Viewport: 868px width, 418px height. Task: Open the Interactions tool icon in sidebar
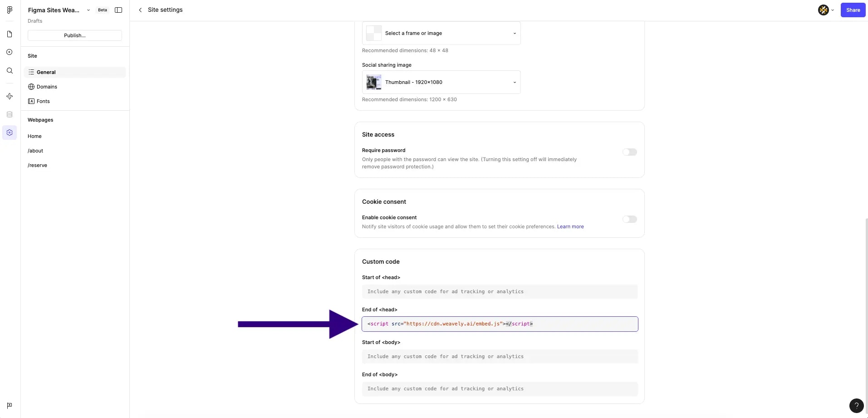(x=9, y=96)
